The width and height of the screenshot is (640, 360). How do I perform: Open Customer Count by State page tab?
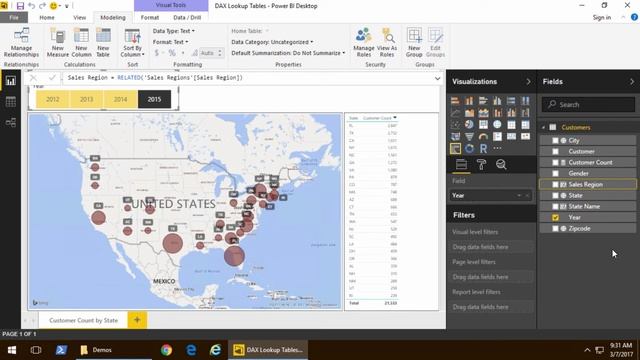83,320
